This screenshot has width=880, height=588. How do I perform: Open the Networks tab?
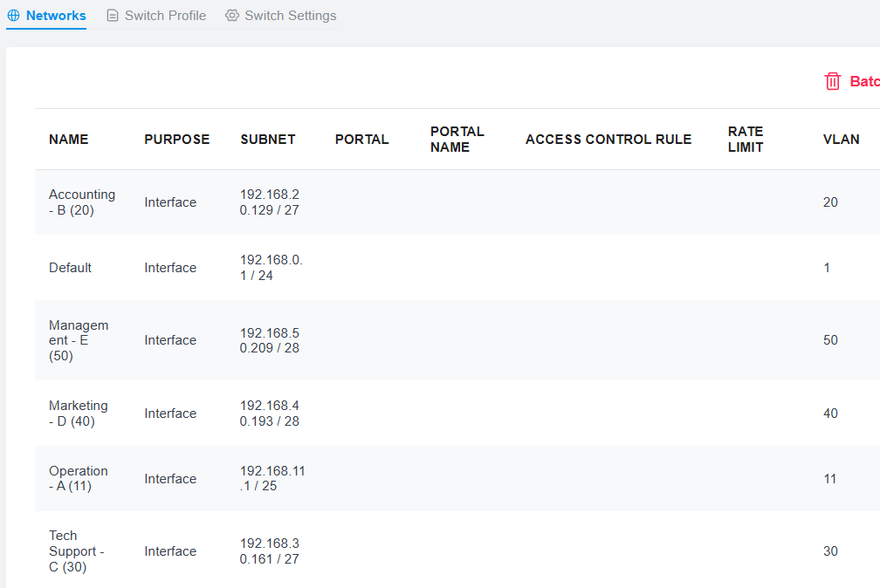pyautogui.click(x=46, y=16)
